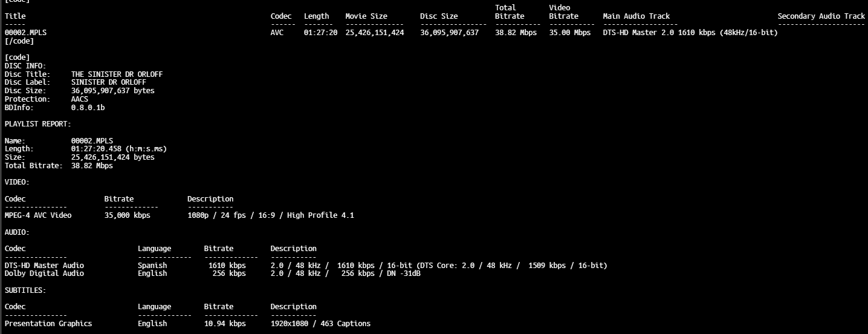
Task: Click the SUBTITLES: section heading
Action: click(x=25, y=290)
